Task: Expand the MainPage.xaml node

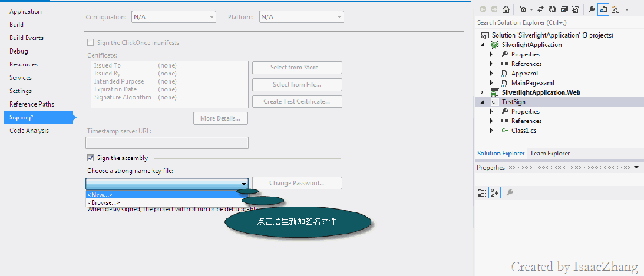Action: [491, 83]
